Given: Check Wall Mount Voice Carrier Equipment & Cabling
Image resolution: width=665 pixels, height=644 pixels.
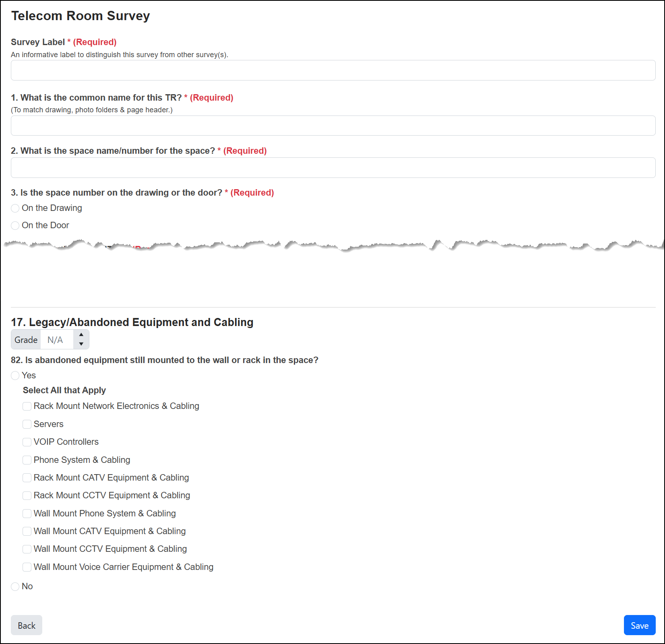Looking at the screenshot, I should 27,567.
